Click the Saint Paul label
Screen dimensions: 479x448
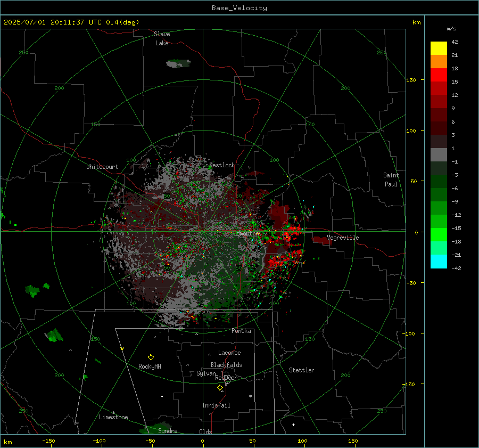pyautogui.click(x=391, y=180)
